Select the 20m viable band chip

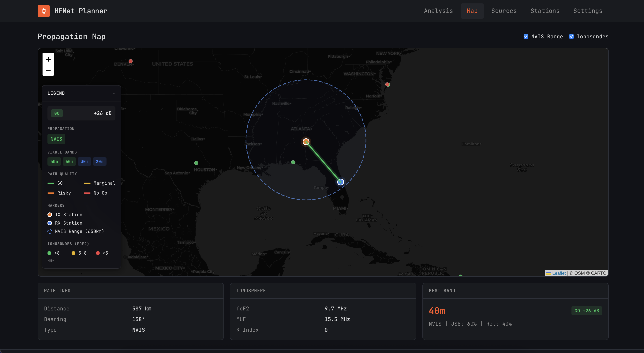(x=99, y=162)
